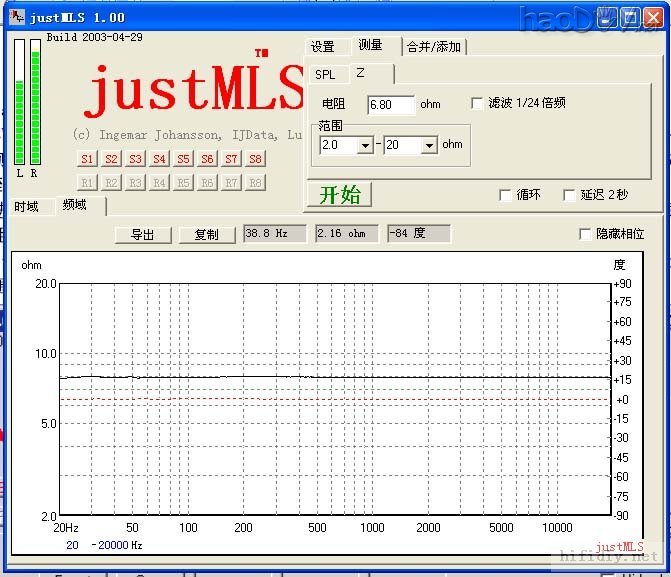Screen dimensions: 671x577
Task: Open the 2.0 lower range dropdown
Action: [365, 145]
